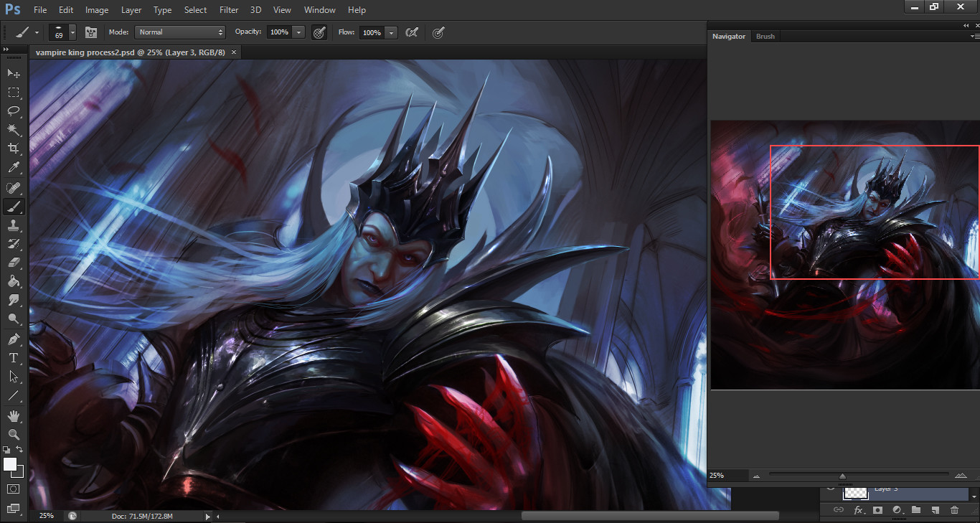Open the Flow slider dropdown arrow
This screenshot has height=523, width=980.
click(391, 32)
